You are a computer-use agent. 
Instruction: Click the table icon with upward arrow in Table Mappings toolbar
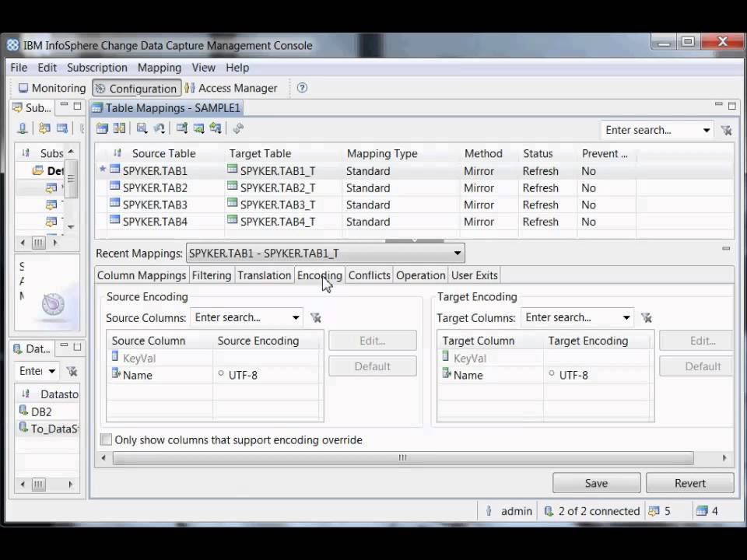tap(181, 128)
